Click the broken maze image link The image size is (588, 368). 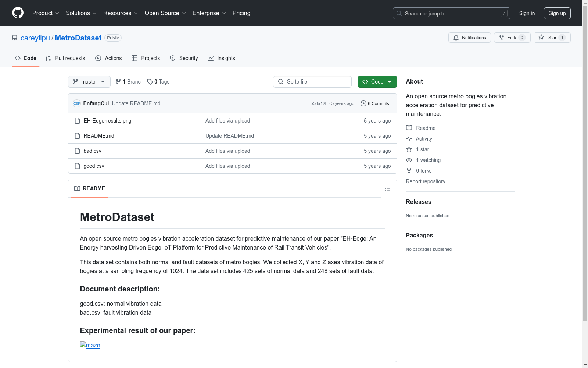tap(90, 345)
